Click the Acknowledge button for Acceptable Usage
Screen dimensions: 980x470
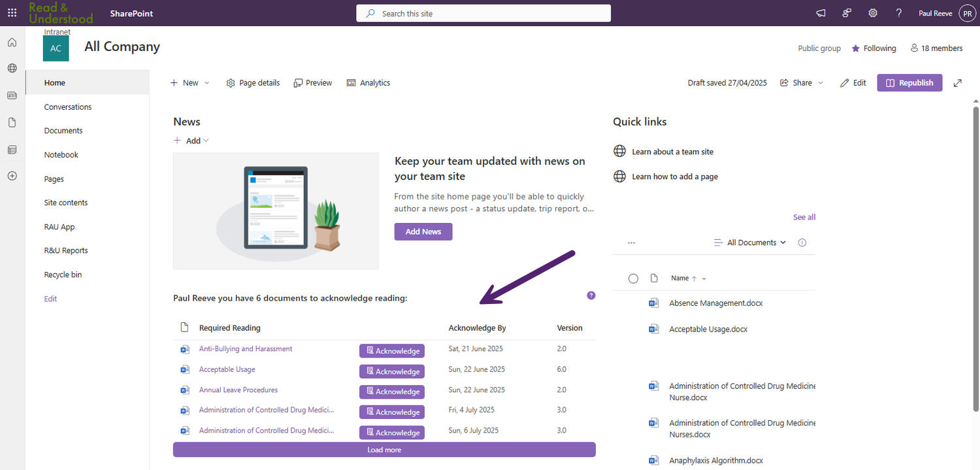[x=391, y=371]
